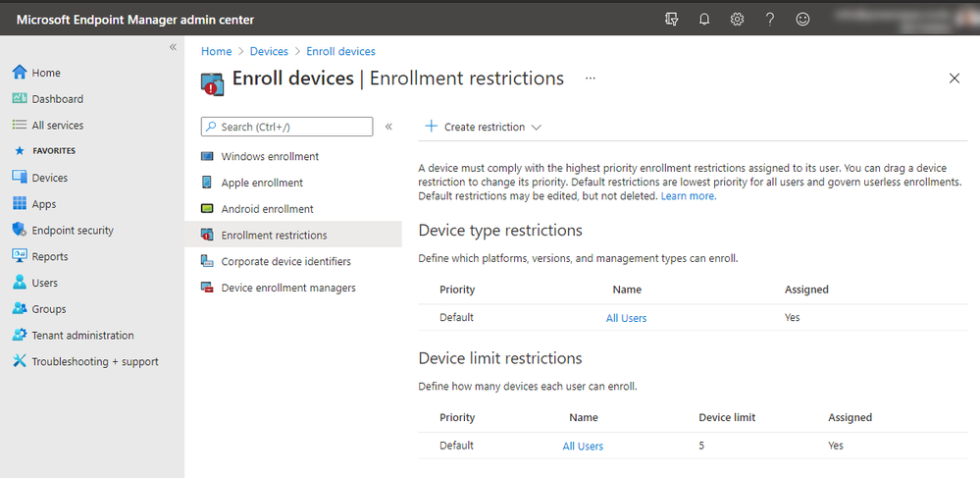Screen dimensions: 980x478
Task: Click the Microsoft Endpoint Manager admin center title
Action: (x=135, y=20)
